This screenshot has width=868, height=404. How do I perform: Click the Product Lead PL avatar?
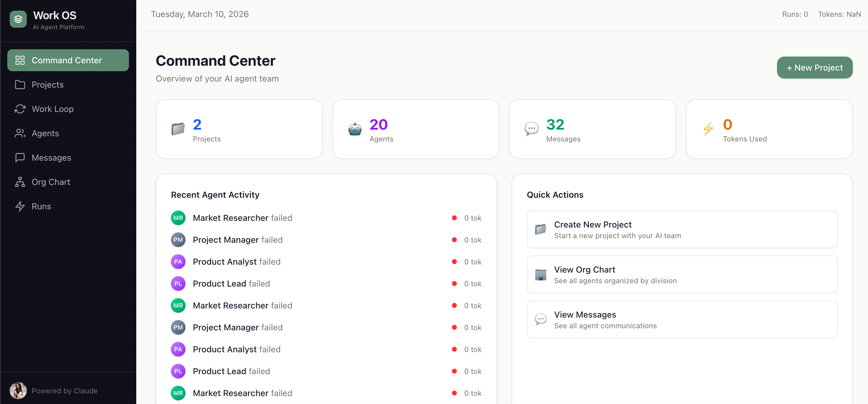(178, 283)
